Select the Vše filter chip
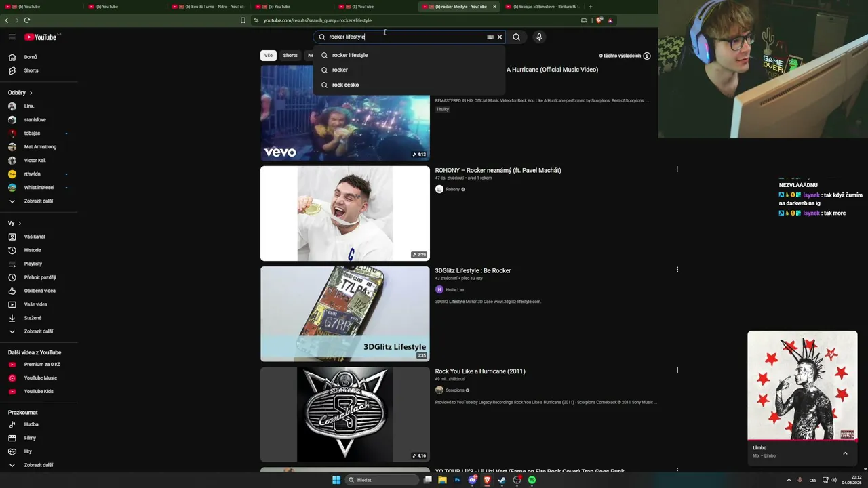The height and width of the screenshot is (488, 868). click(269, 56)
